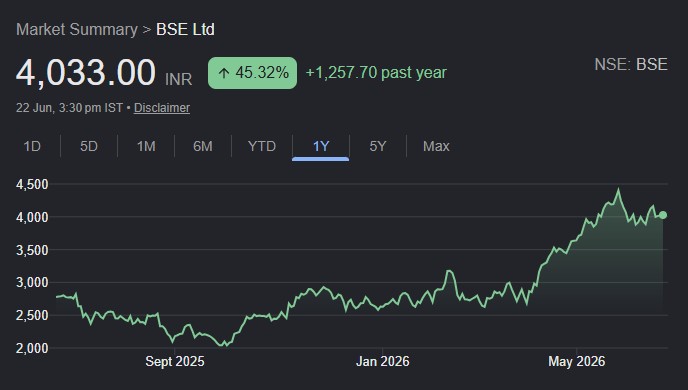
Task: Switch chart to 5Y range
Action: pyautogui.click(x=378, y=146)
